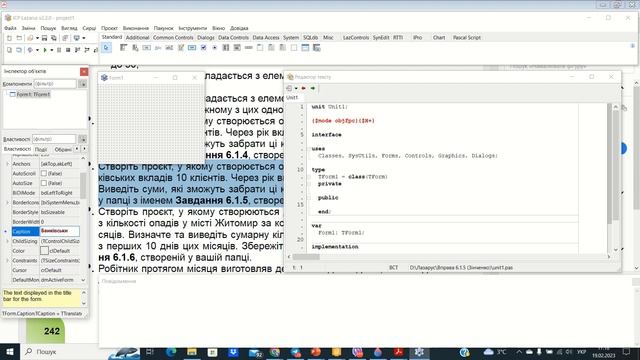Open File Explorer from taskbar
The height and width of the screenshot is (360, 640).
[192, 351]
